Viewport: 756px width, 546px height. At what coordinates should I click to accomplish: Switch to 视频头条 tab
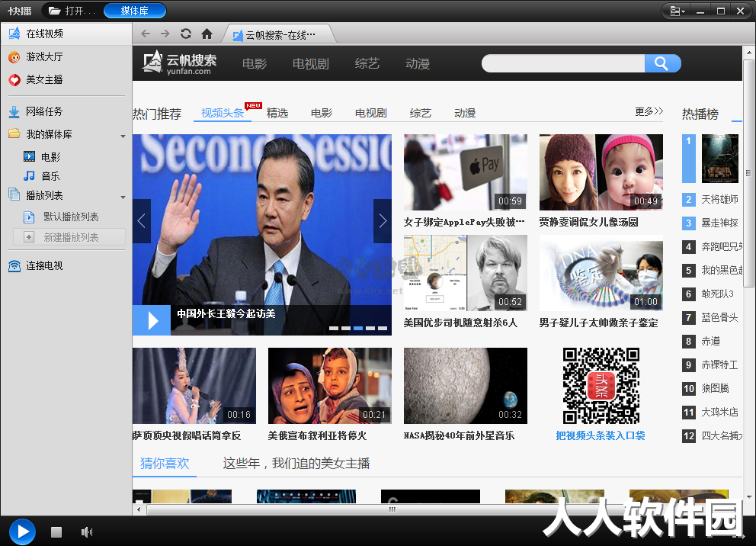pyautogui.click(x=223, y=113)
